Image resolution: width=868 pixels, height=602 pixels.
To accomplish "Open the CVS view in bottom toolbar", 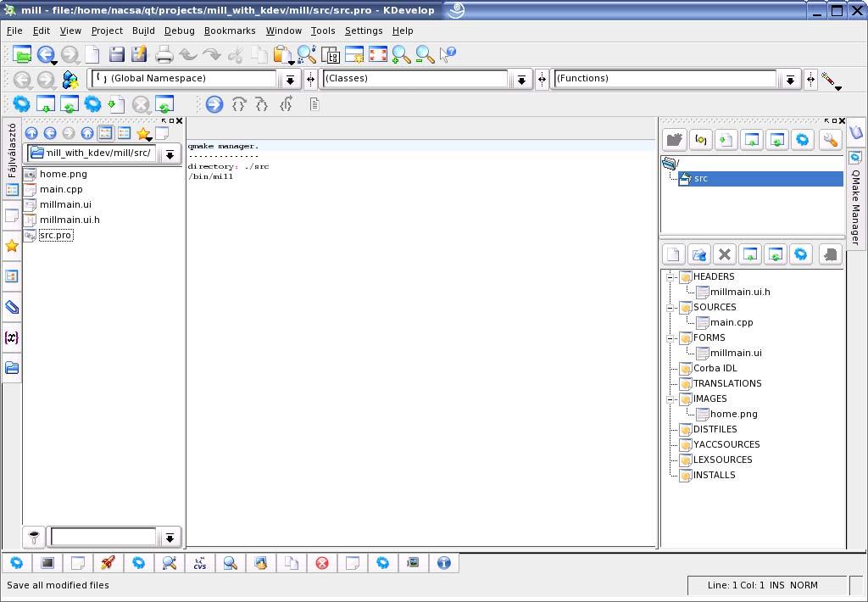I will [x=200, y=563].
